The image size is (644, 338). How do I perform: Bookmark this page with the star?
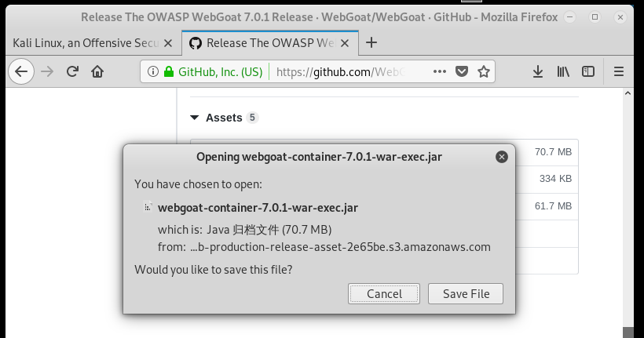click(x=484, y=72)
